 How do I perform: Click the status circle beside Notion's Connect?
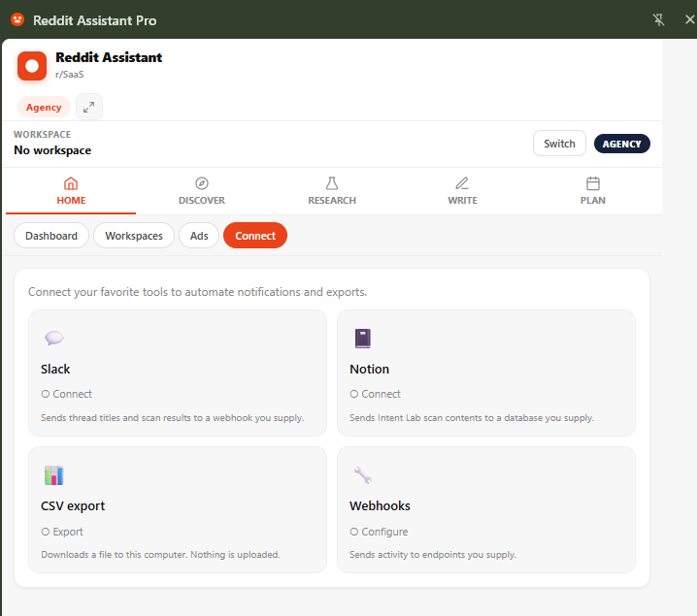tap(353, 394)
